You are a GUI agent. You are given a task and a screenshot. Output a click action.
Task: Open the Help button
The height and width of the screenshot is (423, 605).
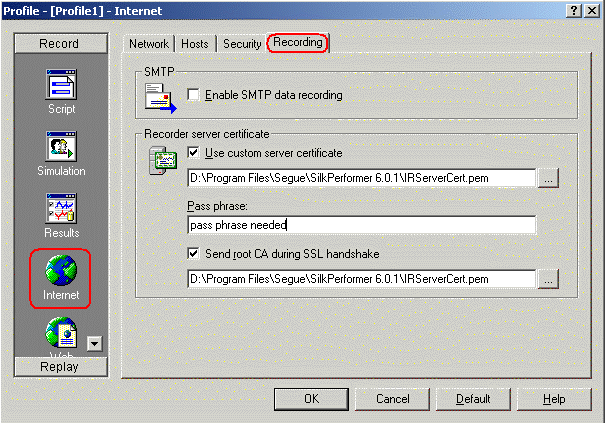click(x=554, y=399)
